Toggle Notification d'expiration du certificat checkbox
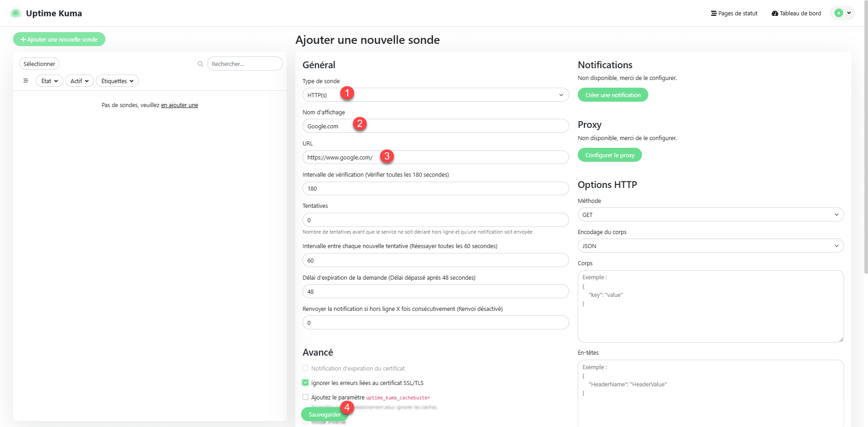 click(306, 368)
